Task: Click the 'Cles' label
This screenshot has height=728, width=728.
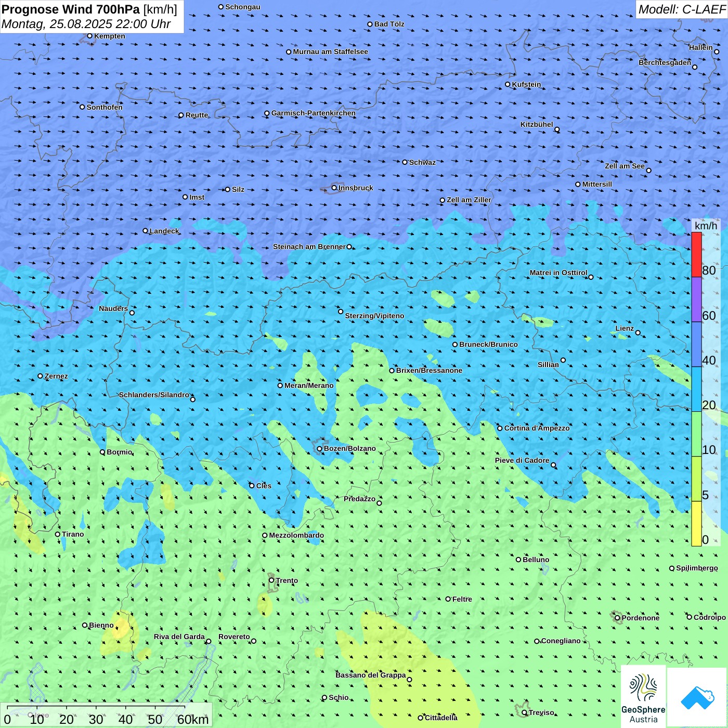Action: [264, 486]
